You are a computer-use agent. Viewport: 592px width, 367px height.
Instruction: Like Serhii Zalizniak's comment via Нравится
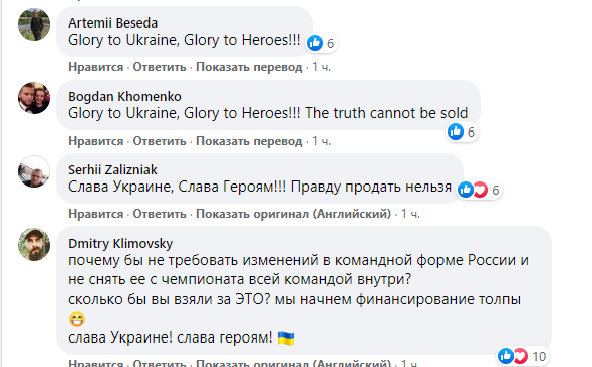(96, 214)
